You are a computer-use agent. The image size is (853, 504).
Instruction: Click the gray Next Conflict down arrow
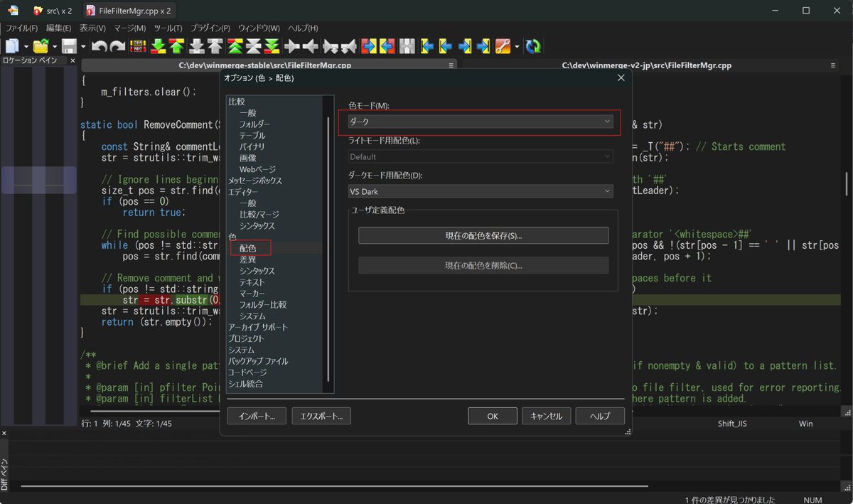[x=197, y=46]
